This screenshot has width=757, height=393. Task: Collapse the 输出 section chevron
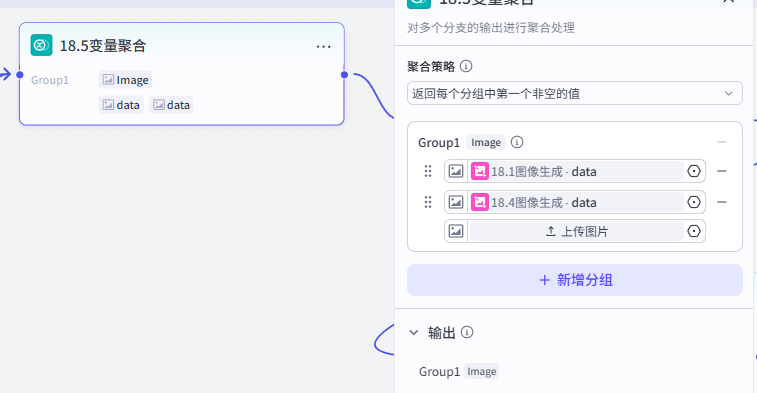(x=414, y=332)
